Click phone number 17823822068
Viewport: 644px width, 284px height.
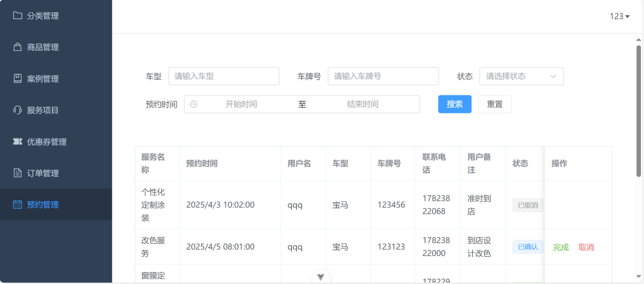[x=436, y=205]
